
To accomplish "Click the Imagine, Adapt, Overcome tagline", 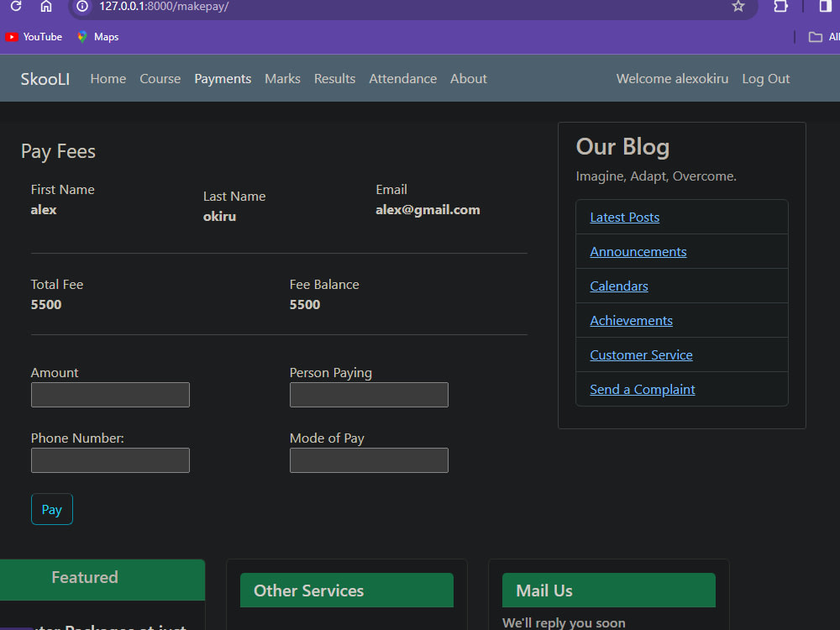I will pyautogui.click(x=656, y=176).
